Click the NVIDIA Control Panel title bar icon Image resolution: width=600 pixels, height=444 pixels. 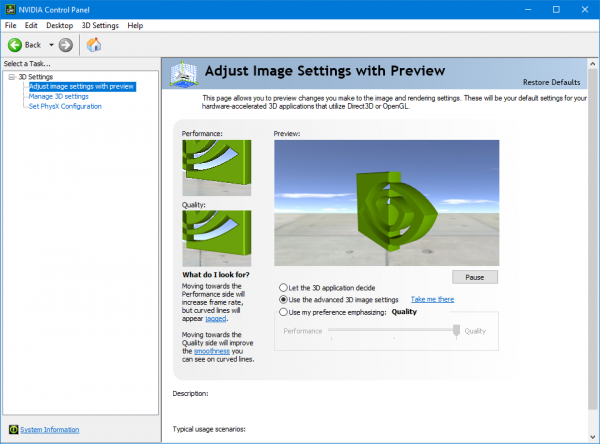[10, 9]
